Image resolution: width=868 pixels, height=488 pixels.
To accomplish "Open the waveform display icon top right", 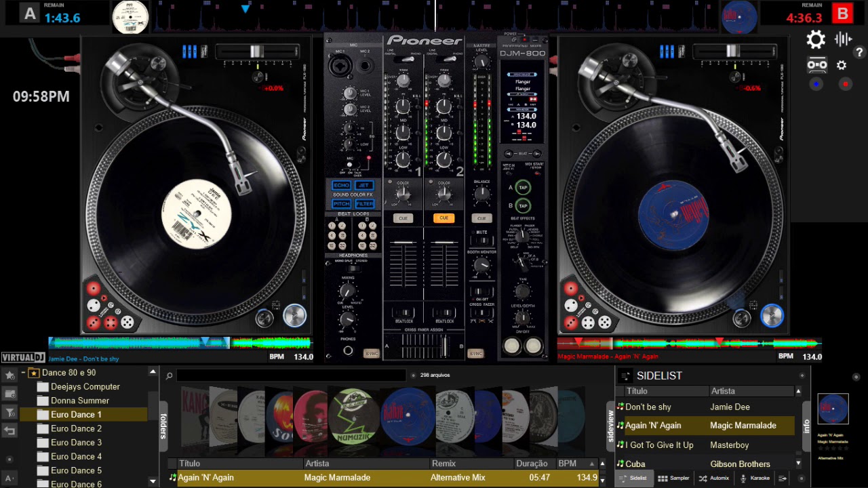I will point(844,39).
